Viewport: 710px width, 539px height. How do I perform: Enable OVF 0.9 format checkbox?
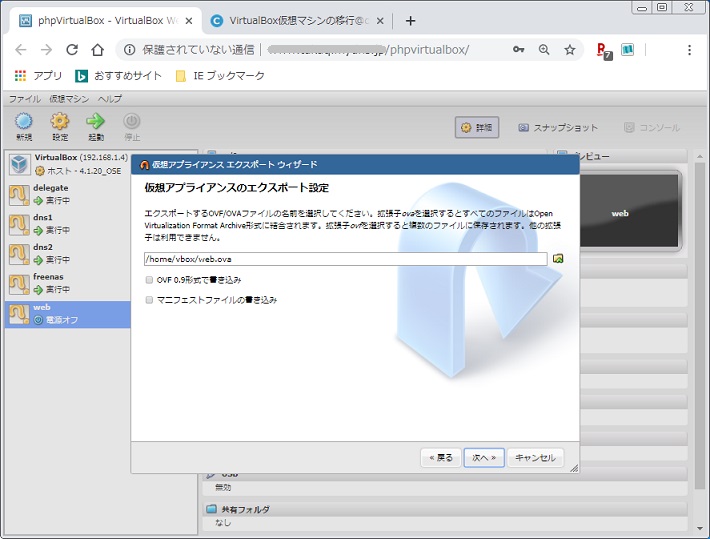click(x=149, y=280)
